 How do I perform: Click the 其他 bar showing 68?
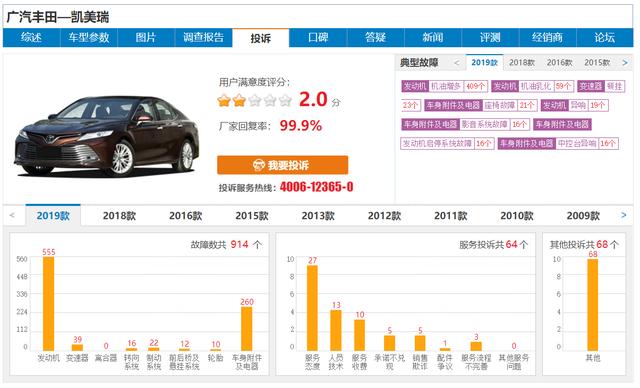click(x=593, y=305)
